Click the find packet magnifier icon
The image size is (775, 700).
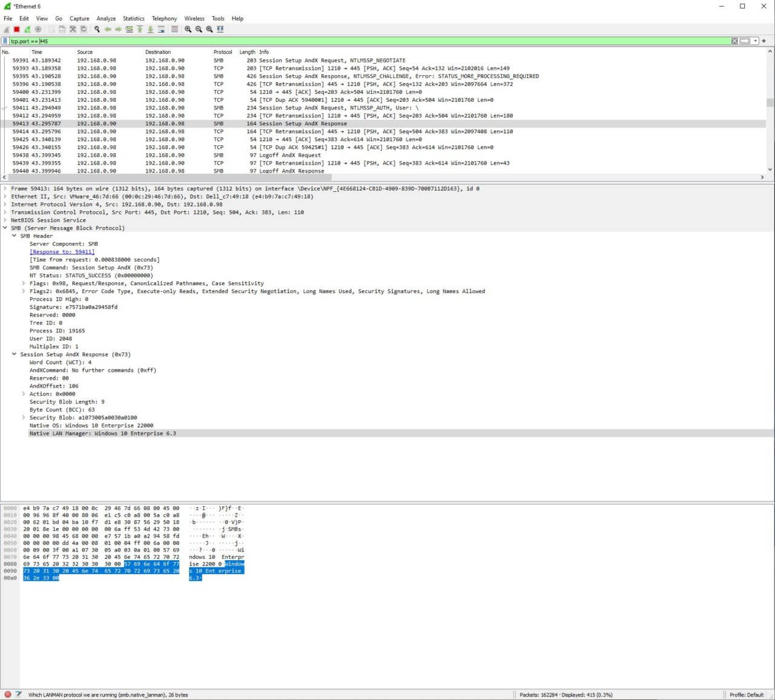coord(97,29)
